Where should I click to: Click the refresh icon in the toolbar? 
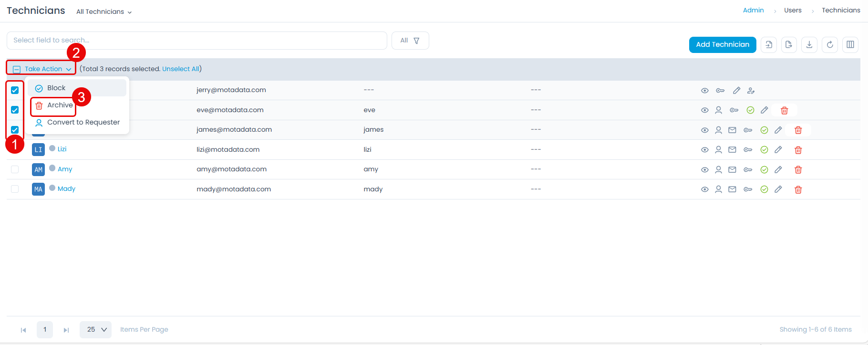click(x=829, y=45)
